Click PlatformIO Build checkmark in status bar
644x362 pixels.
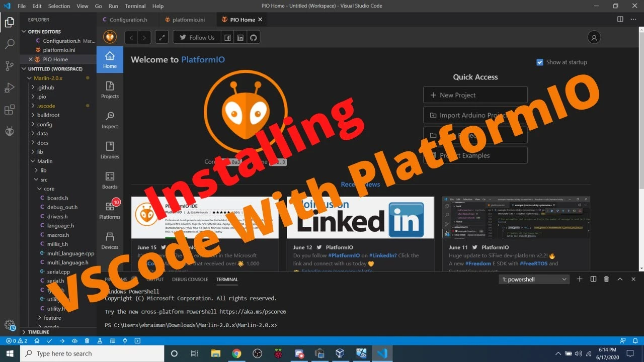pyautogui.click(x=49, y=341)
